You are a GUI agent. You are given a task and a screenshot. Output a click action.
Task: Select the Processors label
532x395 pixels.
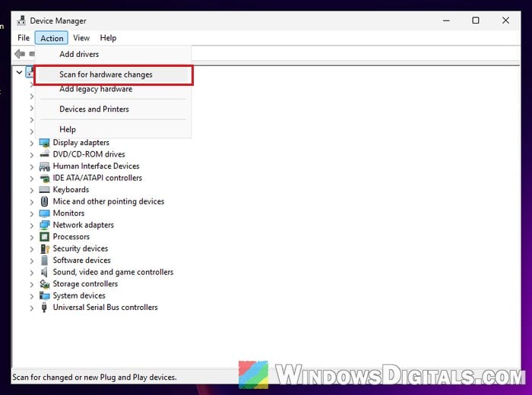tap(71, 237)
